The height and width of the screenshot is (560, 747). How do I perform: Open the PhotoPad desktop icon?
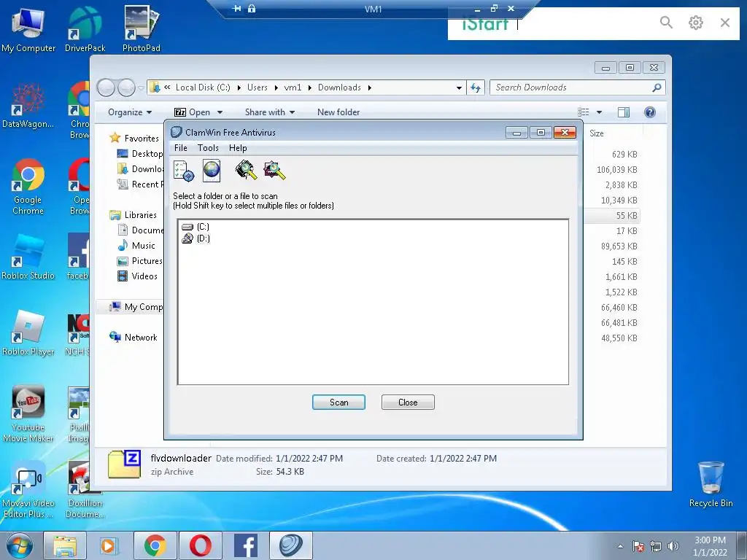141,29
